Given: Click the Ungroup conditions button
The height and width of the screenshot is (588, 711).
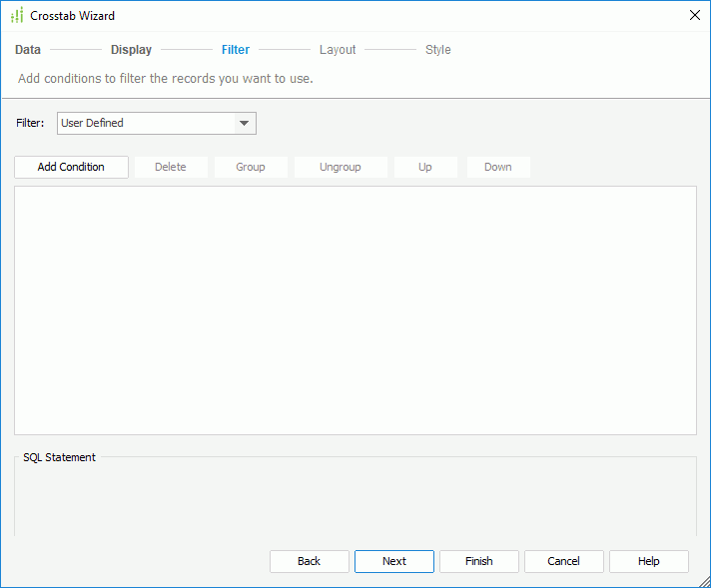Looking at the screenshot, I should click(341, 167).
